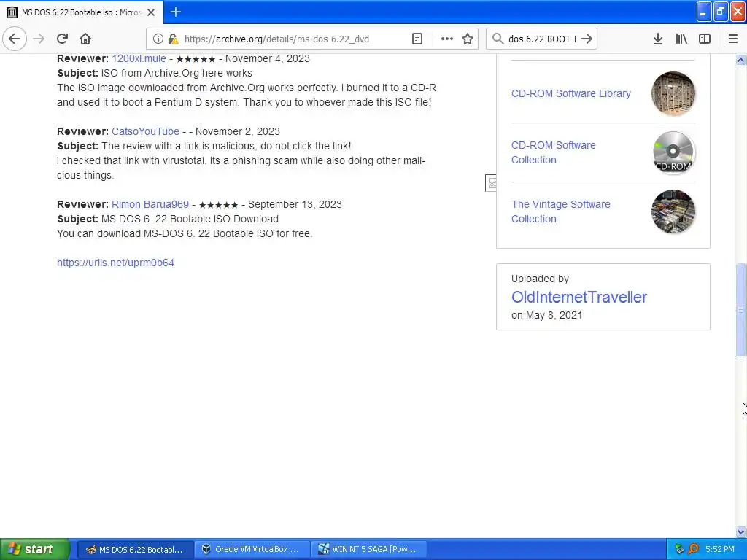Click the search box with dos 6.22 BOOT

pyautogui.click(x=542, y=39)
